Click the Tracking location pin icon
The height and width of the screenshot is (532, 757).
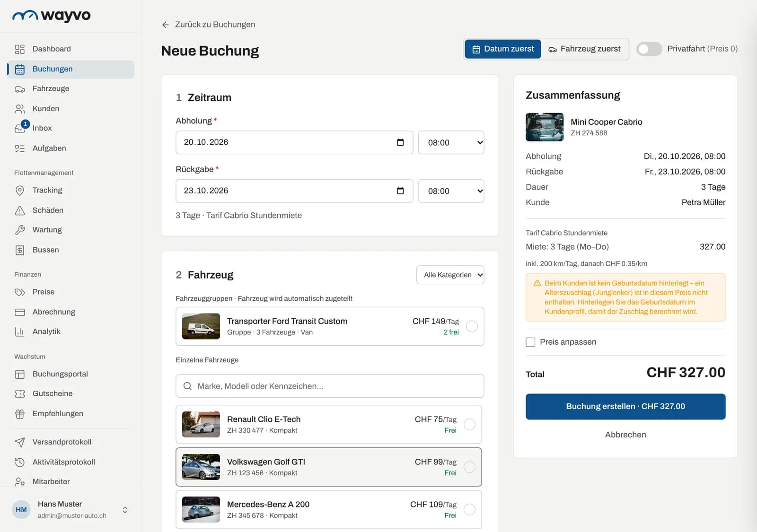tap(19, 191)
